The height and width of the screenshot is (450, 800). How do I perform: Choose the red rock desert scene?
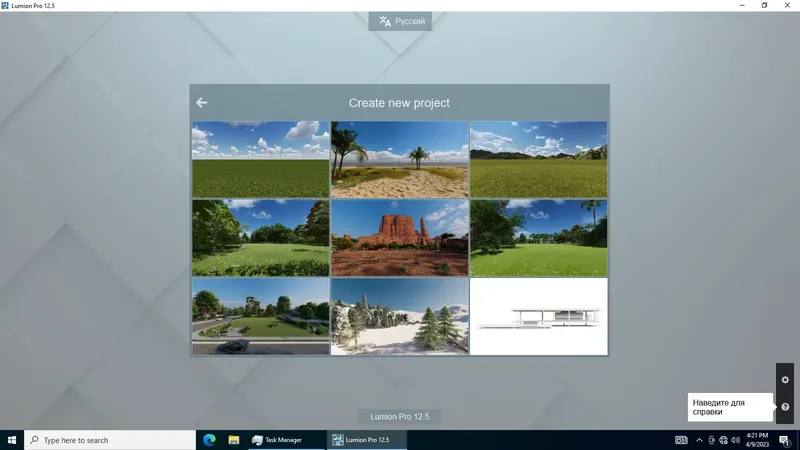tap(399, 238)
